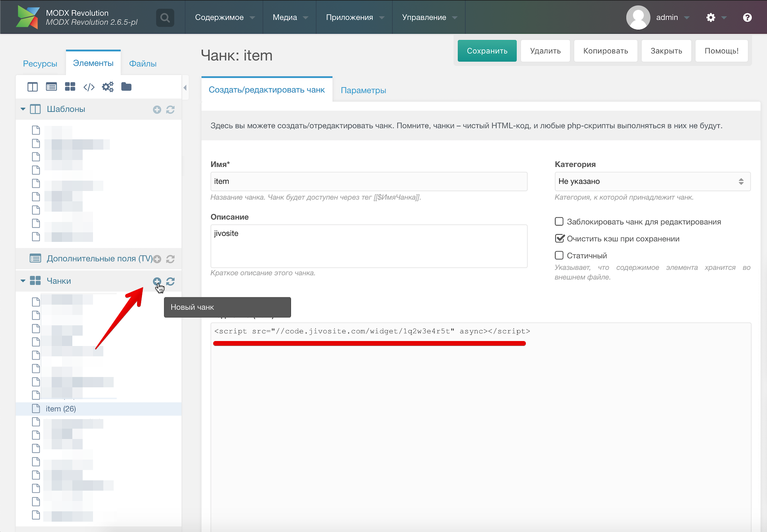Click the Удалить button
The width and height of the screenshot is (767, 532).
click(x=545, y=51)
